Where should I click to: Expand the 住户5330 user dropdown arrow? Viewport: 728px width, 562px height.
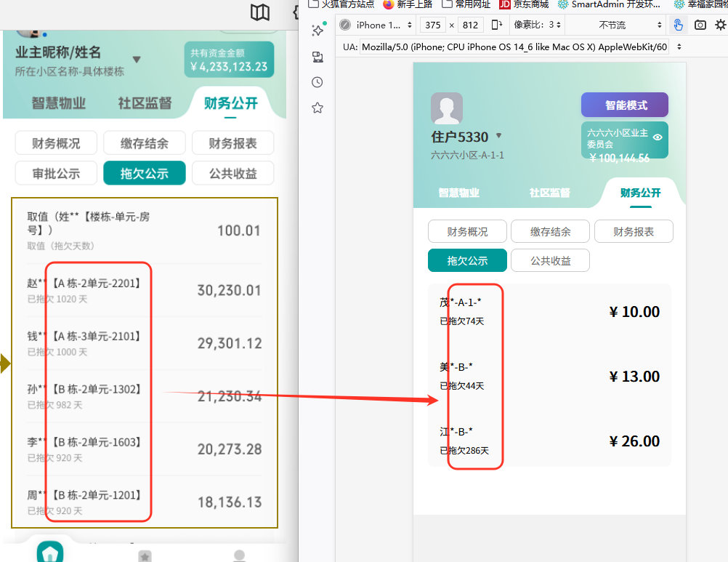pos(498,136)
